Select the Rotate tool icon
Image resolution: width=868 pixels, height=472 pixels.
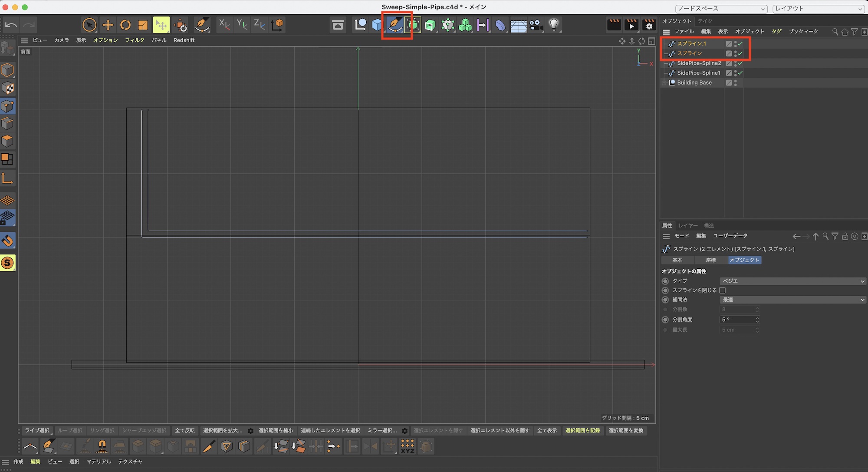pyautogui.click(x=125, y=25)
